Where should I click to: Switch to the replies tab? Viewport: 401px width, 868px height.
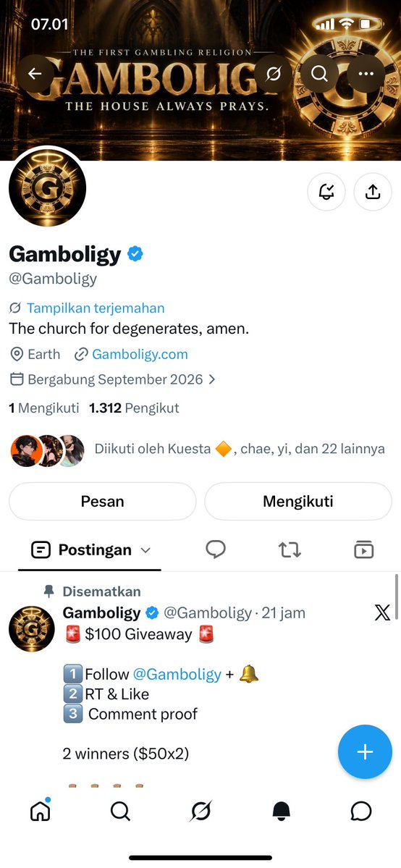pos(216,549)
